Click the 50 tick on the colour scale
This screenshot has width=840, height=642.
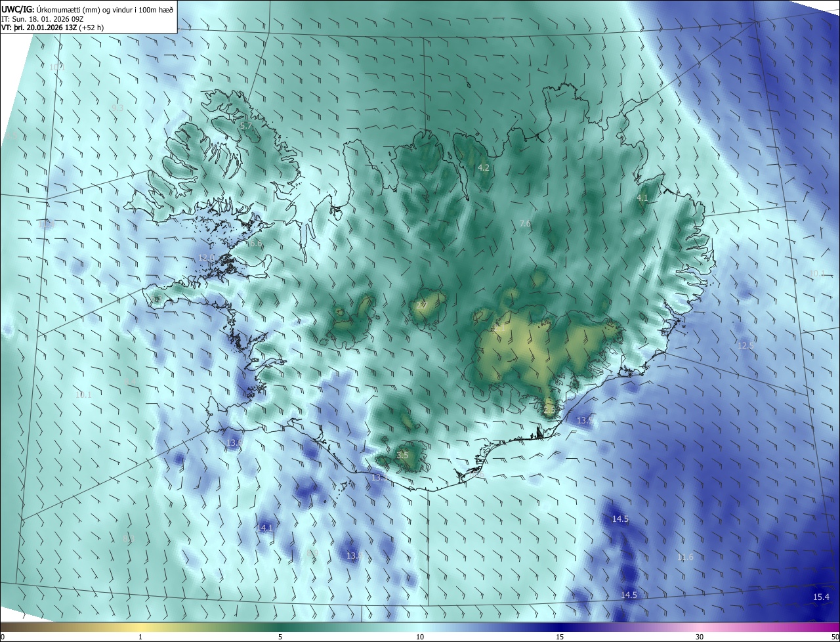click(x=835, y=637)
